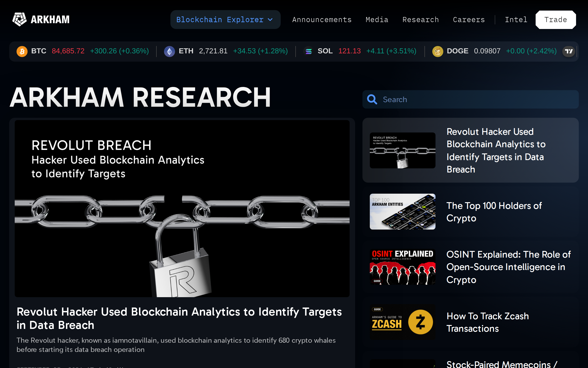588x368 pixels.
Task: Open Arkham's Guide to Zcash thumbnail
Action: point(402,322)
